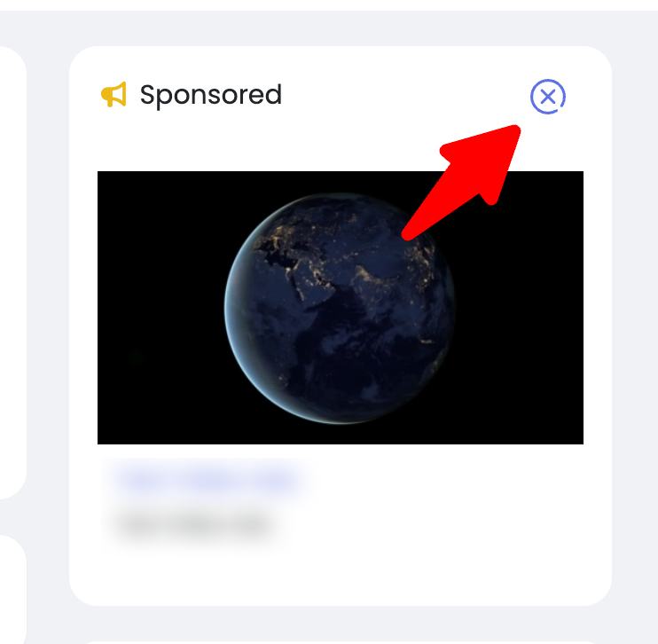Select the Sponsored heading text

coord(211,96)
